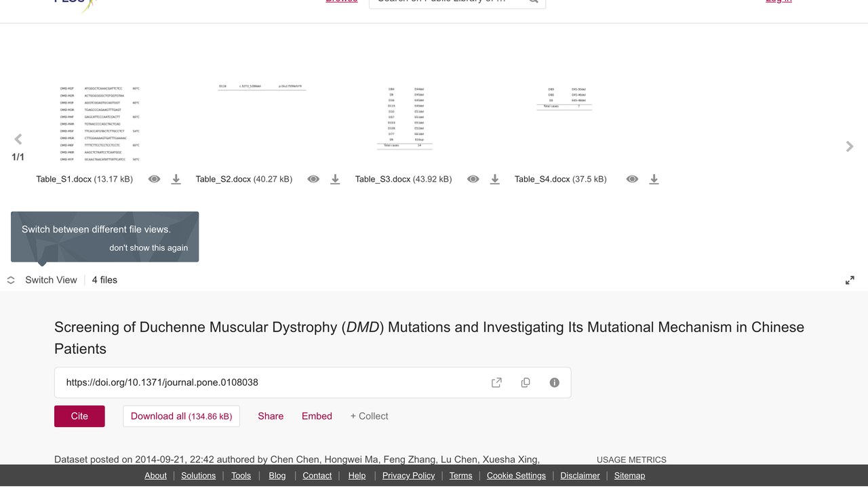
Task: Download Table_S1.docx using its download icon
Action: (x=176, y=179)
